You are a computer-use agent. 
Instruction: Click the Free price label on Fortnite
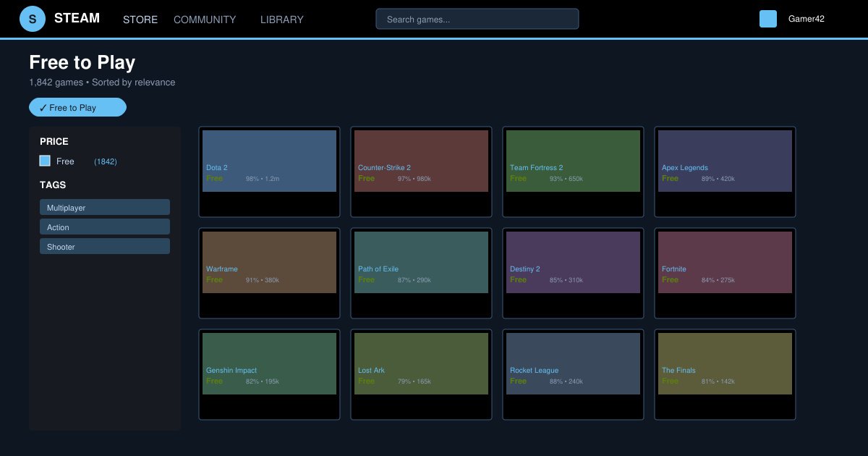(x=670, y=279)
